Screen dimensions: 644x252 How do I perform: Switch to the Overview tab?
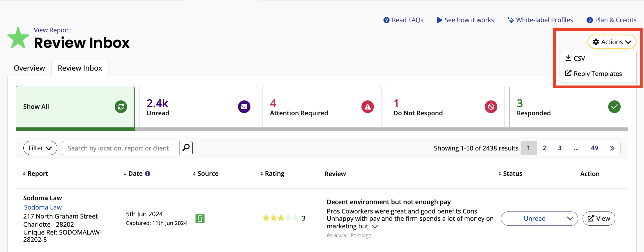(29, 68)
